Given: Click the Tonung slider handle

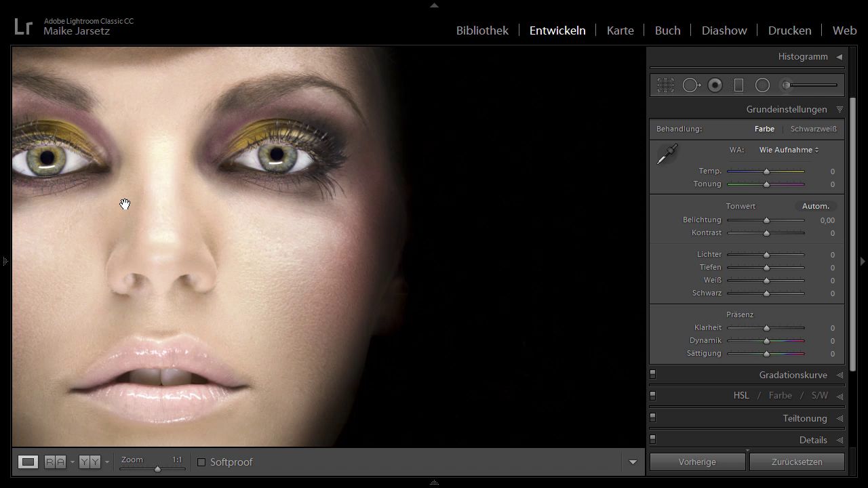Looking at the screenshot, I should pyautogui.click(x=766, y=184).
